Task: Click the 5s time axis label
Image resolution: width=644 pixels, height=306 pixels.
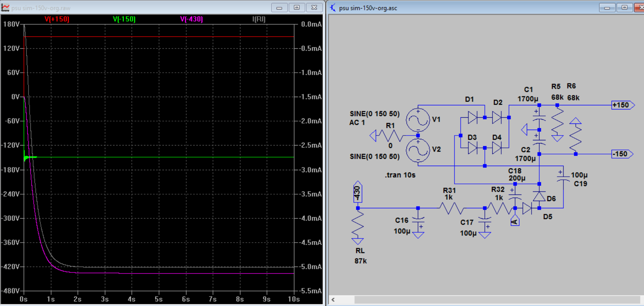Action: pos(159,299)
